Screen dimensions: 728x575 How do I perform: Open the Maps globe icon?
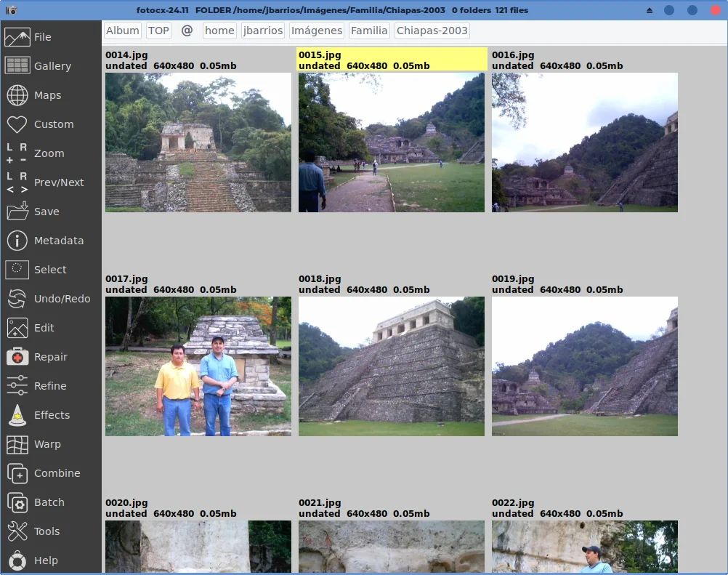pyautogui.click(x=17, y=95)
